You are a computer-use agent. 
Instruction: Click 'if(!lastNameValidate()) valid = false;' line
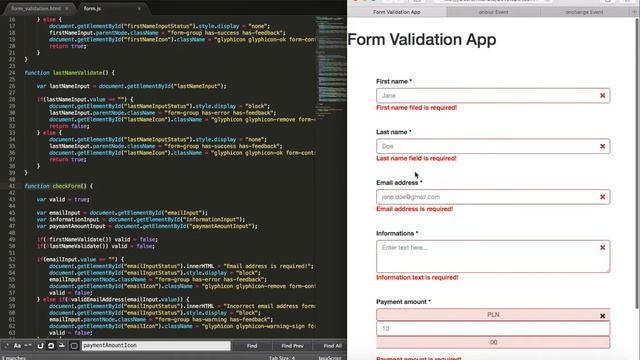point(96,246)
